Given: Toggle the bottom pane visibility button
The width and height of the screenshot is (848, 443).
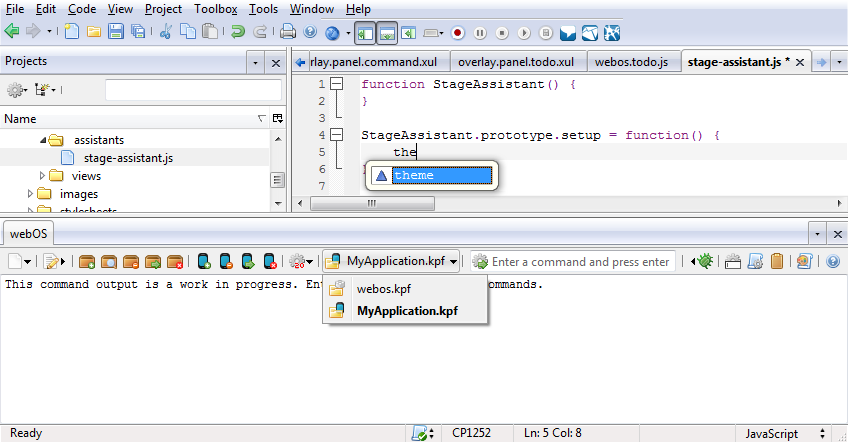Looking at the screenshot, I should (x=386, y=32).
